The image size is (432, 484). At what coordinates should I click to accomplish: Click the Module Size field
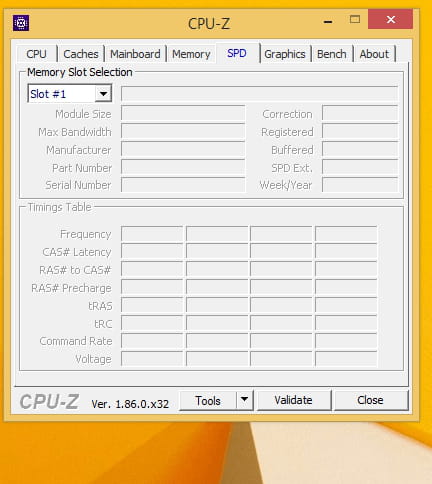tap(183, 113)
